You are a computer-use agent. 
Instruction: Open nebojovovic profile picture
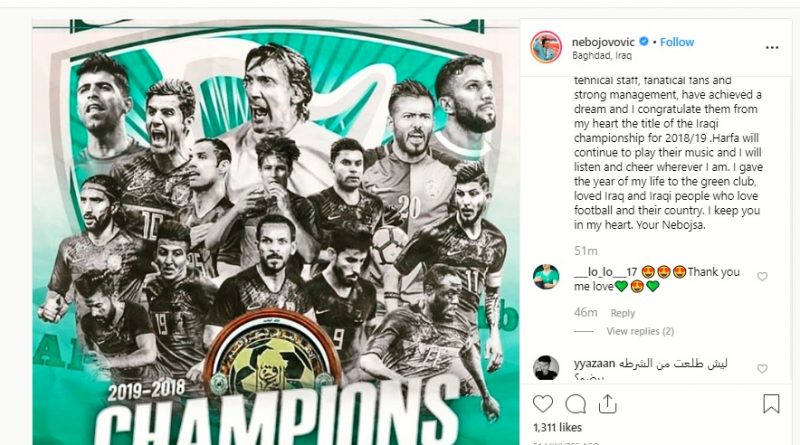click(546, 47)
